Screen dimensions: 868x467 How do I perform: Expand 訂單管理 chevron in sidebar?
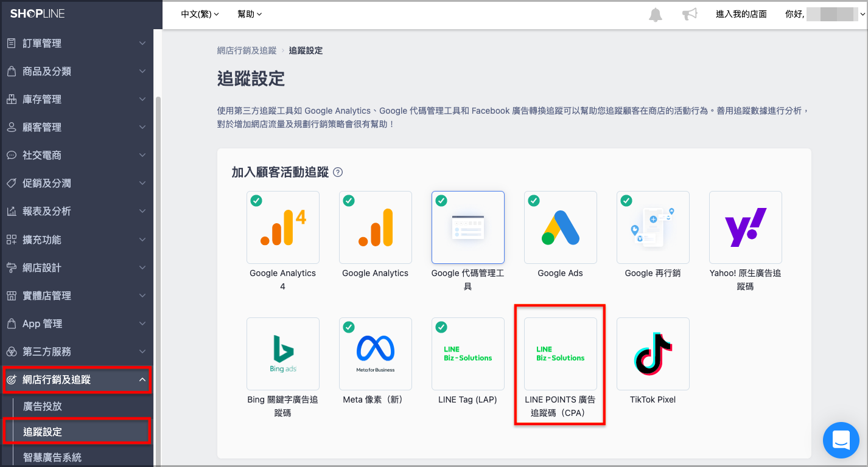pos(142,43)
